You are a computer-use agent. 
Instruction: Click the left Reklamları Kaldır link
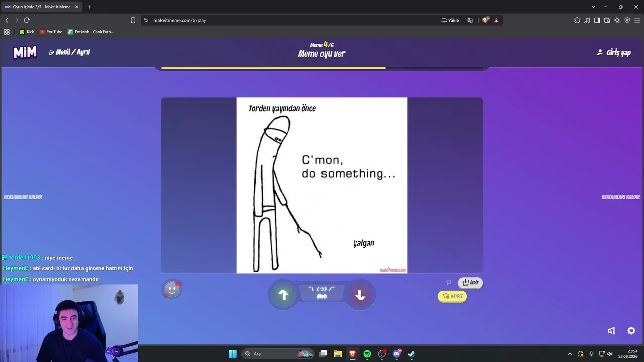[x=23, y=197]
